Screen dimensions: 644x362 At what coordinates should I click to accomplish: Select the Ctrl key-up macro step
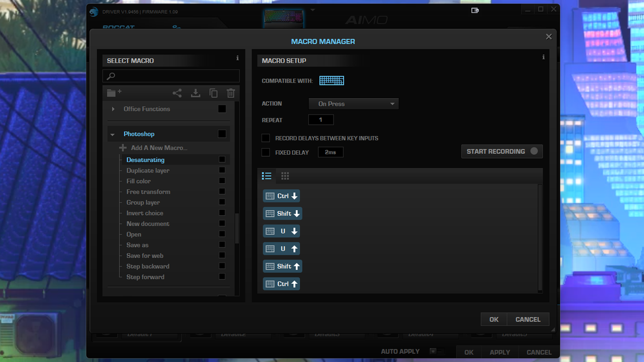(281, 284)
